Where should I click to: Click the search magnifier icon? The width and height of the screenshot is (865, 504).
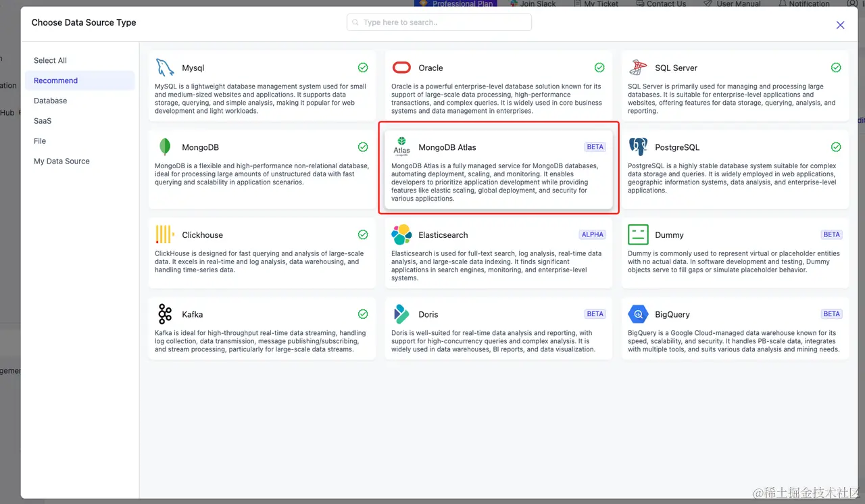pyautogui.click(x=355, y=22)
